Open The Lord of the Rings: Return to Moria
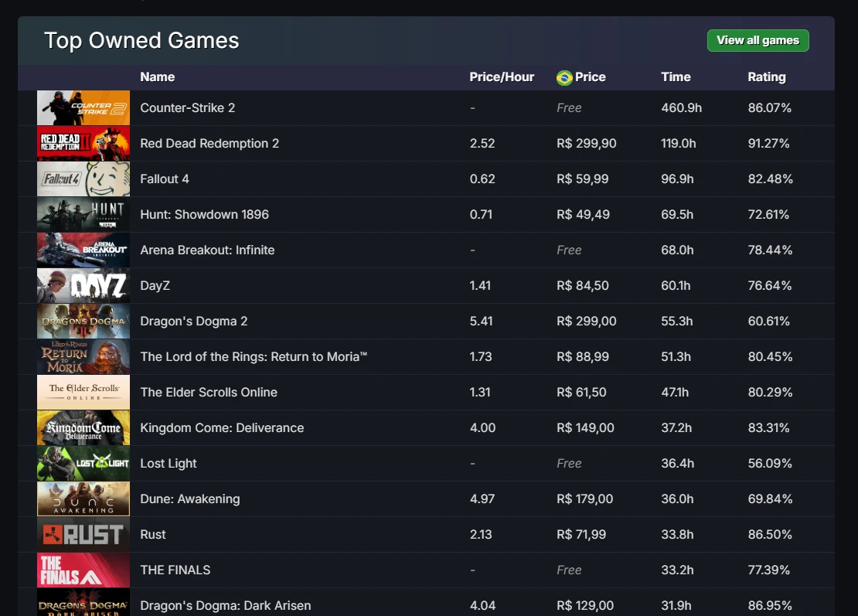This screenshot has width=858, height=616. coord(254,357)
